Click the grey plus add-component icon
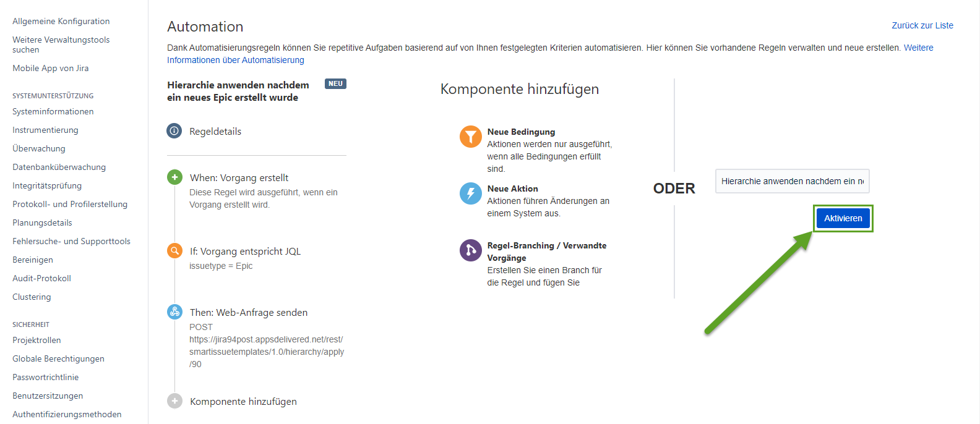The image size is (980, 424). click(174, 401)
